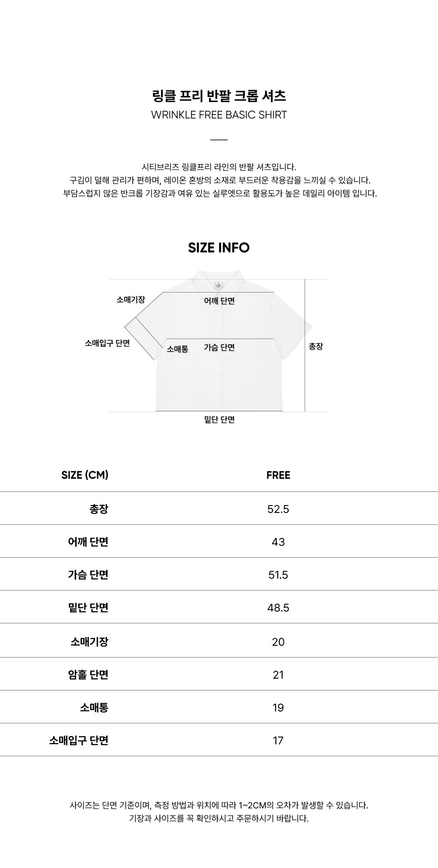This screenshot has height=868, width=438.
Task: Click 밑단 단면 label below the shirt diagram
Action: [x=219, y=420]
